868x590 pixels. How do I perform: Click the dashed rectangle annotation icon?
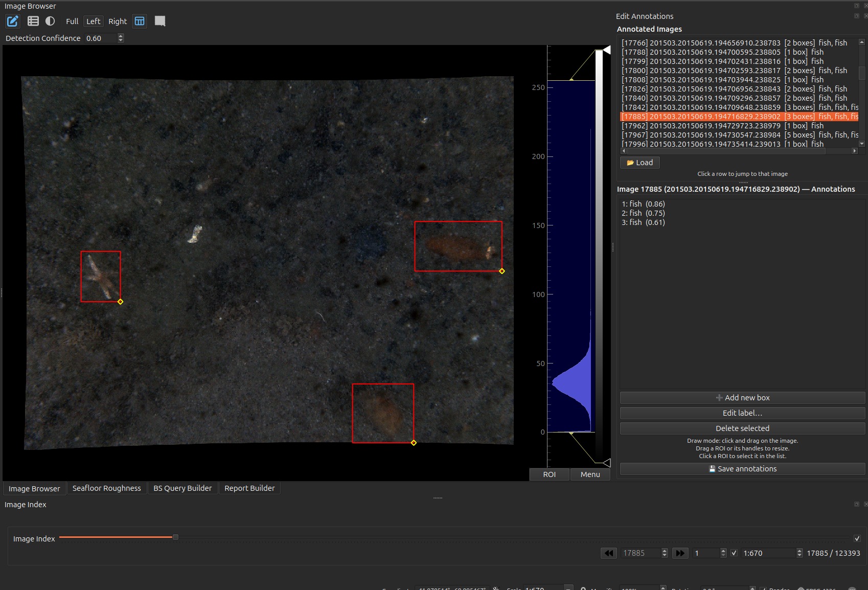click(160, 21)
